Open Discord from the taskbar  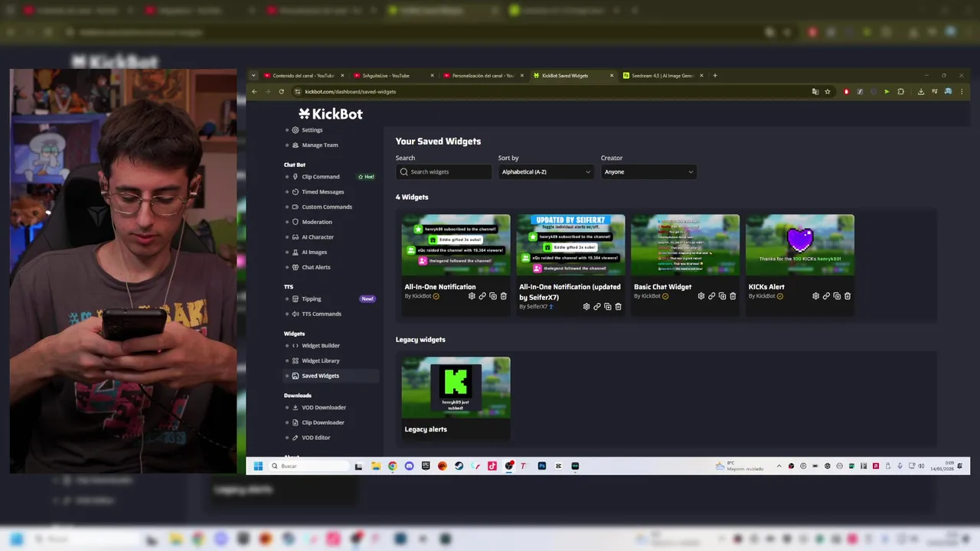[409, 466]
